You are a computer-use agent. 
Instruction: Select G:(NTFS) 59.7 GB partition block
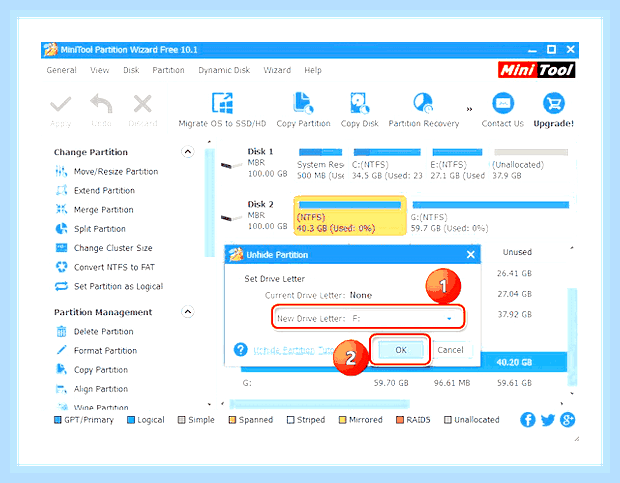pyautogui.click(x=490, y=216)
